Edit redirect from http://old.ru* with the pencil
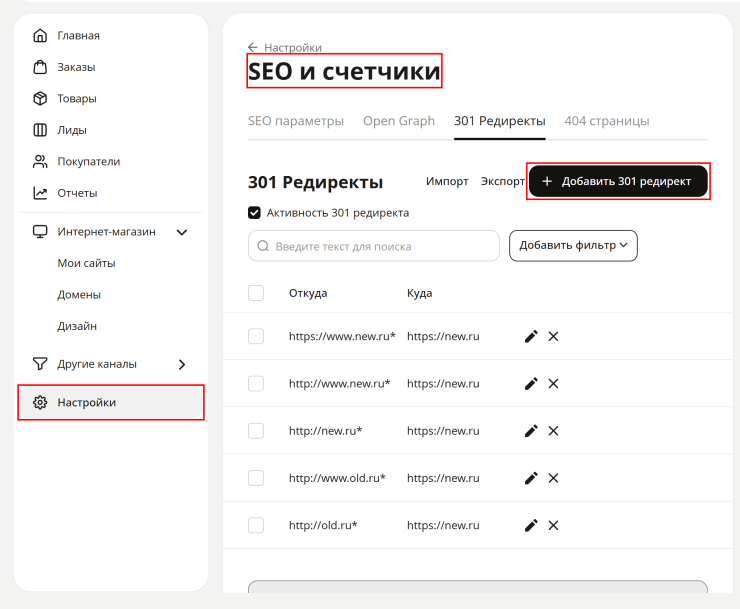Image resolution: width=740 pixels, height=609 pixels. point(531,525)
